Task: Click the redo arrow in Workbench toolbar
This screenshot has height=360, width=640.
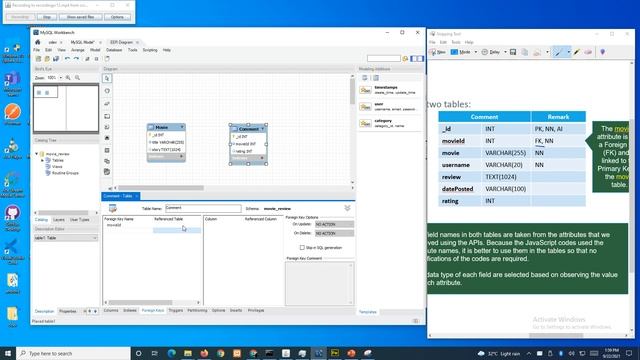Action: pos(76,59)
